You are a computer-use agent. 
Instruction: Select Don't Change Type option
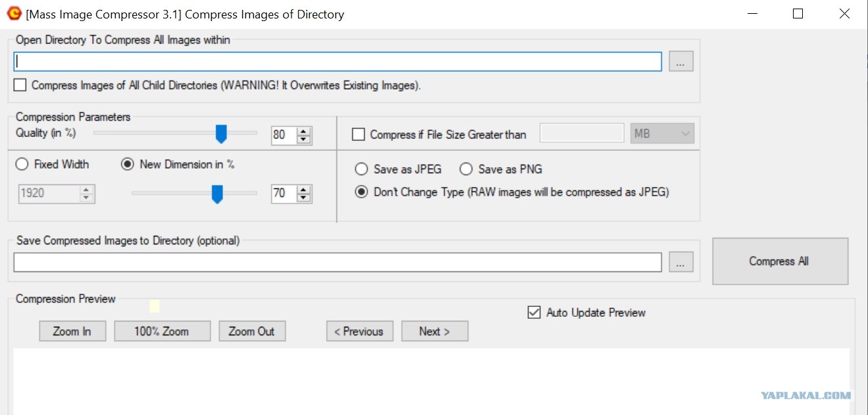click(361, 192)
